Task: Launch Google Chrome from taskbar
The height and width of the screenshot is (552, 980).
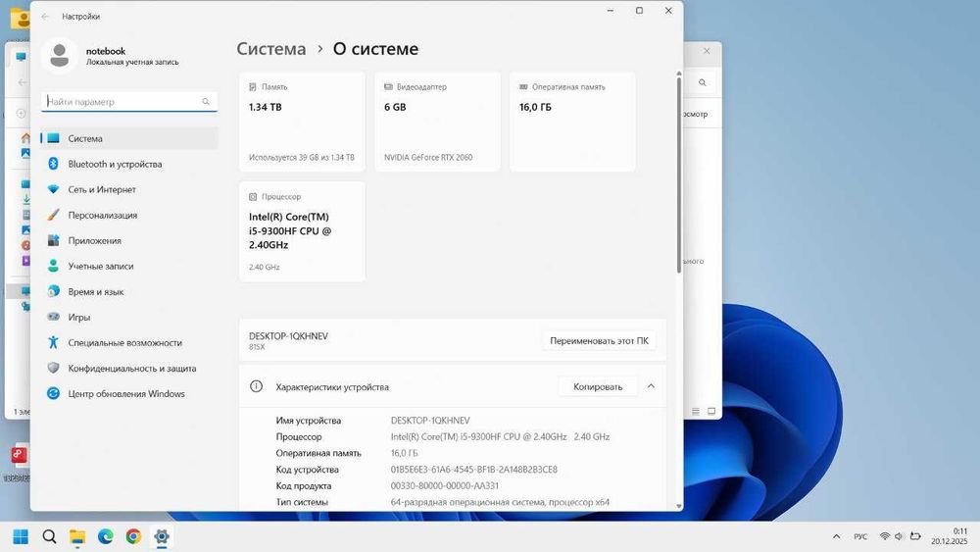Action: tap(133, 536)
